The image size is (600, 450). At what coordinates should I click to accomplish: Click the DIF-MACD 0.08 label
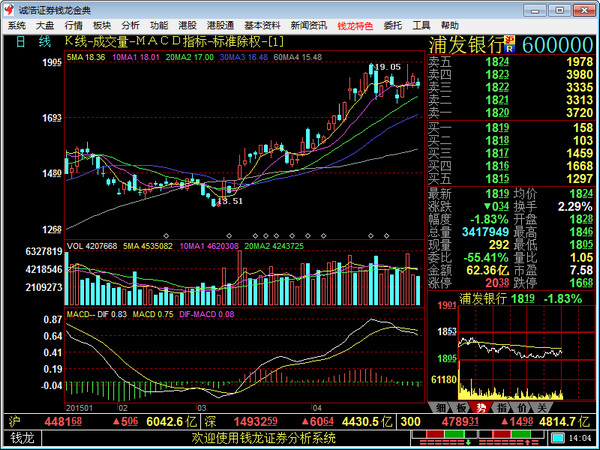coord(206,314)
